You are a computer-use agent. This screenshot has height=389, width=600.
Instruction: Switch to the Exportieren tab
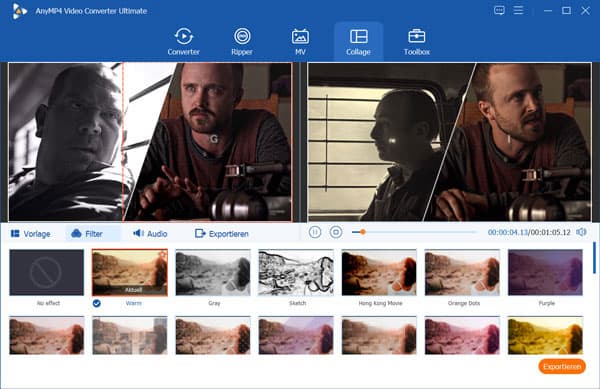click(x=222, y=234)
